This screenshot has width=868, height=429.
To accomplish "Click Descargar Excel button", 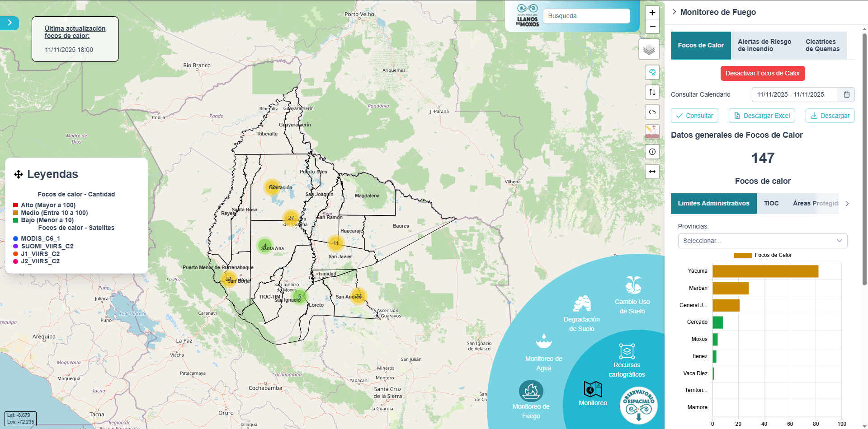I will coord(762,116).
